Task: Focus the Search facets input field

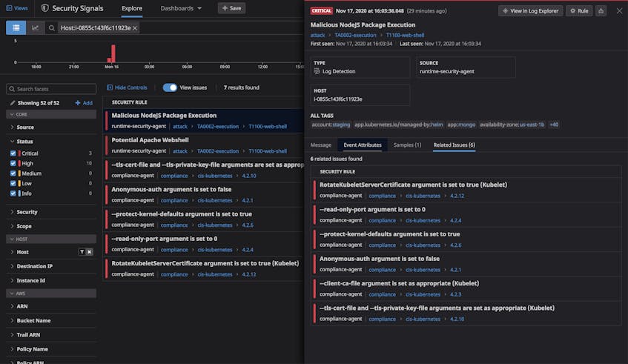Action: [51, 89]
